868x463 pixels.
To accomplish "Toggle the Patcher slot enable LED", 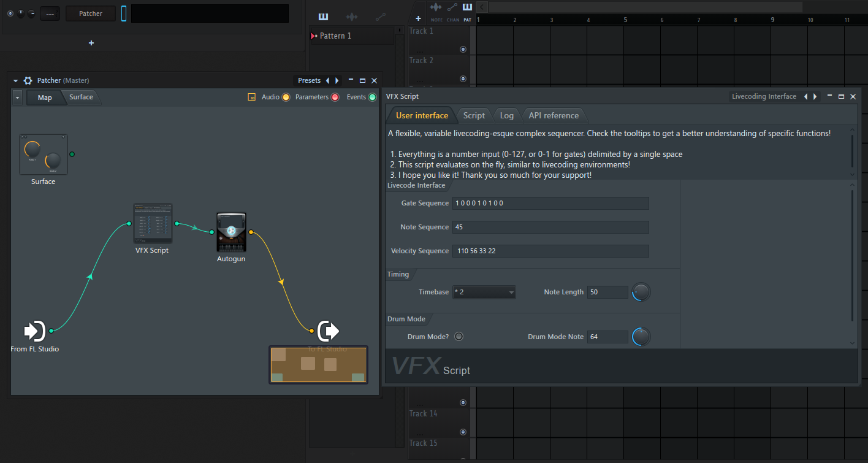I will coord(10,13).
